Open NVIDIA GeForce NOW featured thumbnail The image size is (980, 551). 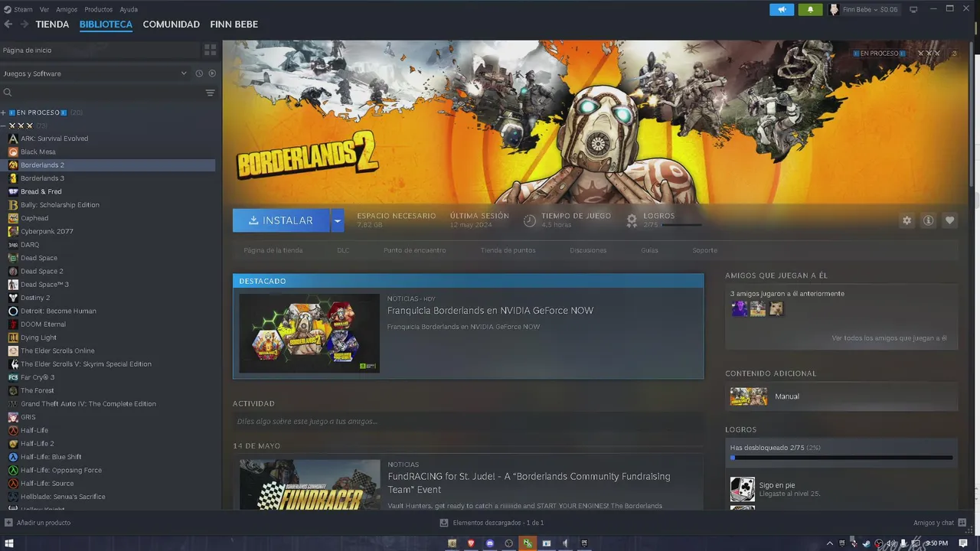coord(309,333)
